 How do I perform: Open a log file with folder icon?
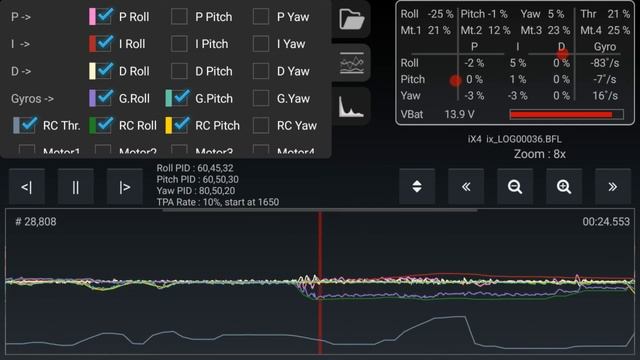(x=351, y=19)
